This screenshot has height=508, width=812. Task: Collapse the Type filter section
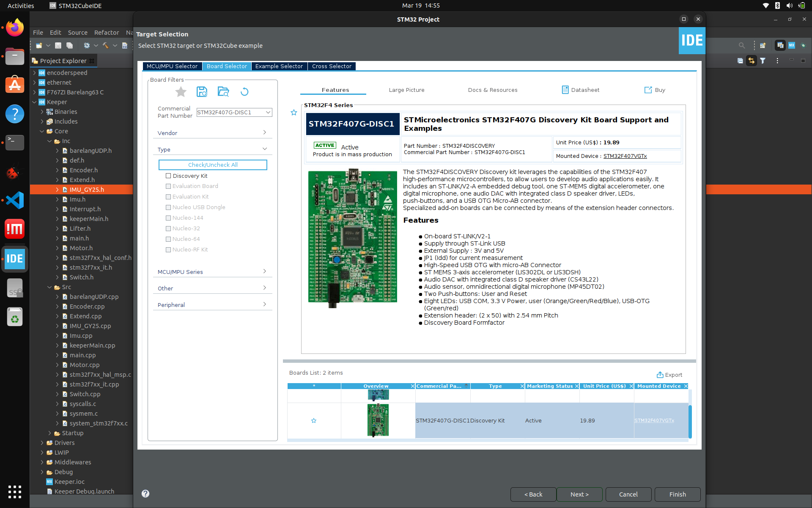point(212,149)
